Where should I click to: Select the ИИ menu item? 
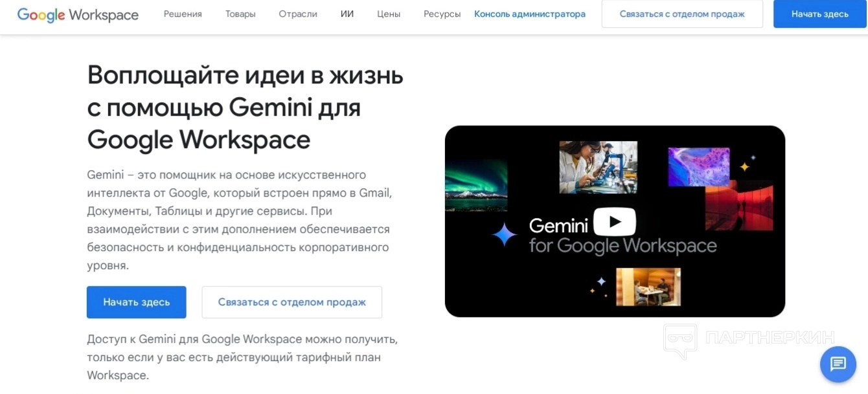(x=347, y=14)
